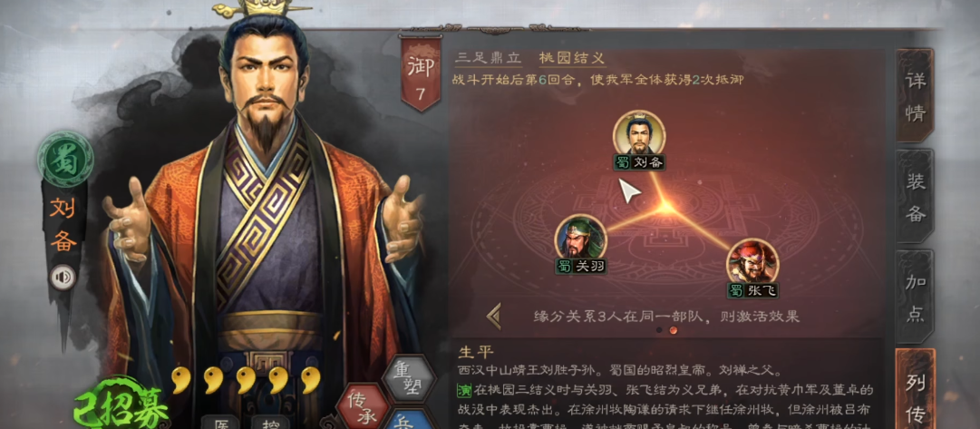
Task: Select the second highlighted page dot
Action: (x=673, y=329)
